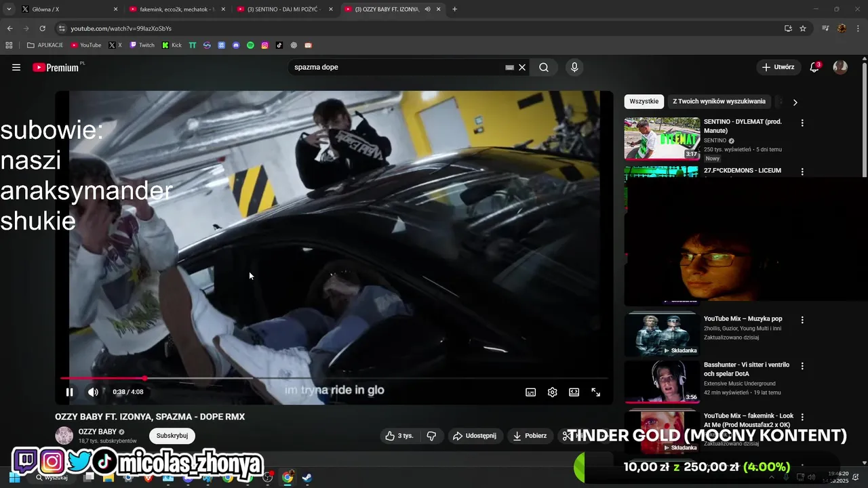Screen dimensions: 868x488
Task: Open the YouTube account avatar menu
Action: pyautogui.click(x=840, y=67)
